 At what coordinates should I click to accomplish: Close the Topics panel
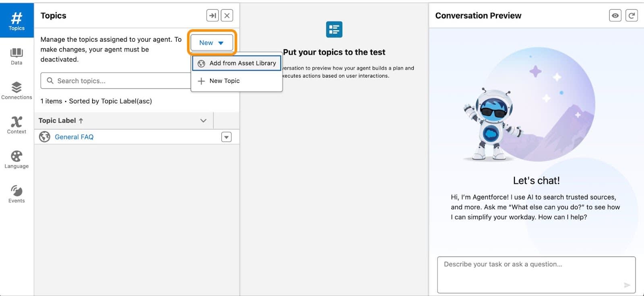pos(227,16)
